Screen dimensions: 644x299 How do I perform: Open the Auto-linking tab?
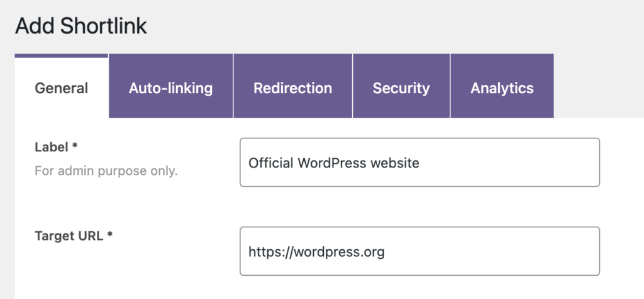(171, 86)
